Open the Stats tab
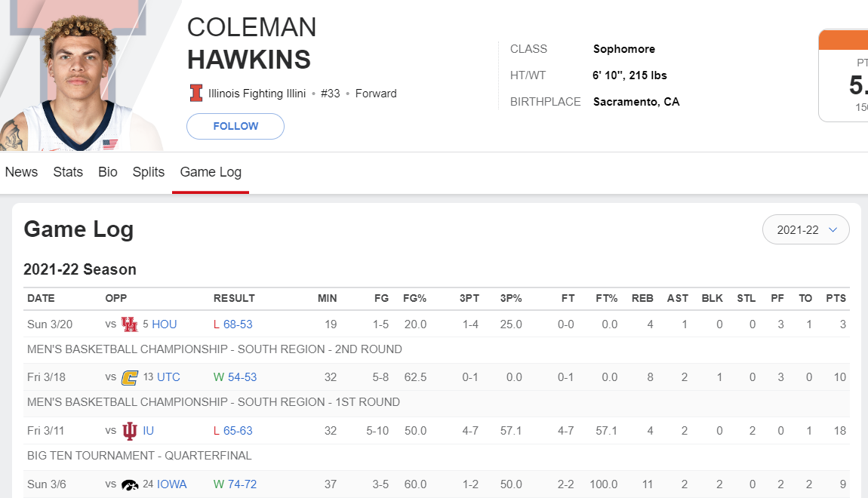The image size is (868, 498). pyautogui.click(x=68, y=172)
